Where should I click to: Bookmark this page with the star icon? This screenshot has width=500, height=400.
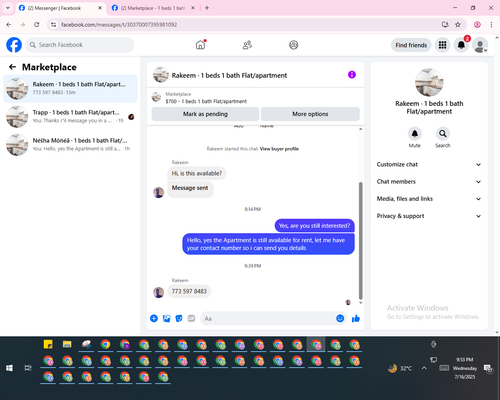[458, 24]
